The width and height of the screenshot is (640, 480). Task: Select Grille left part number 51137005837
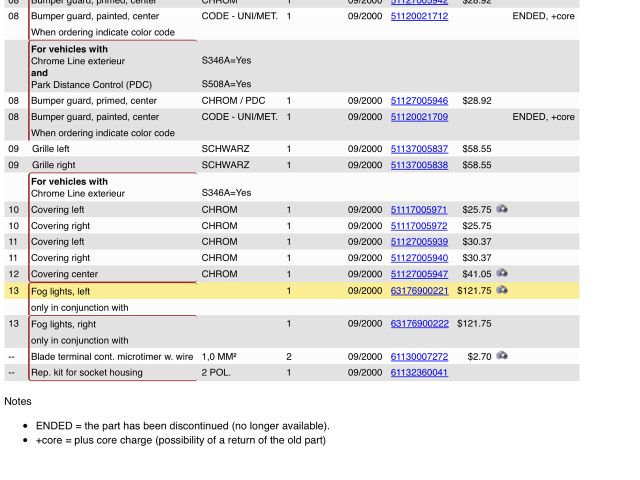click(x=419, y=149)
